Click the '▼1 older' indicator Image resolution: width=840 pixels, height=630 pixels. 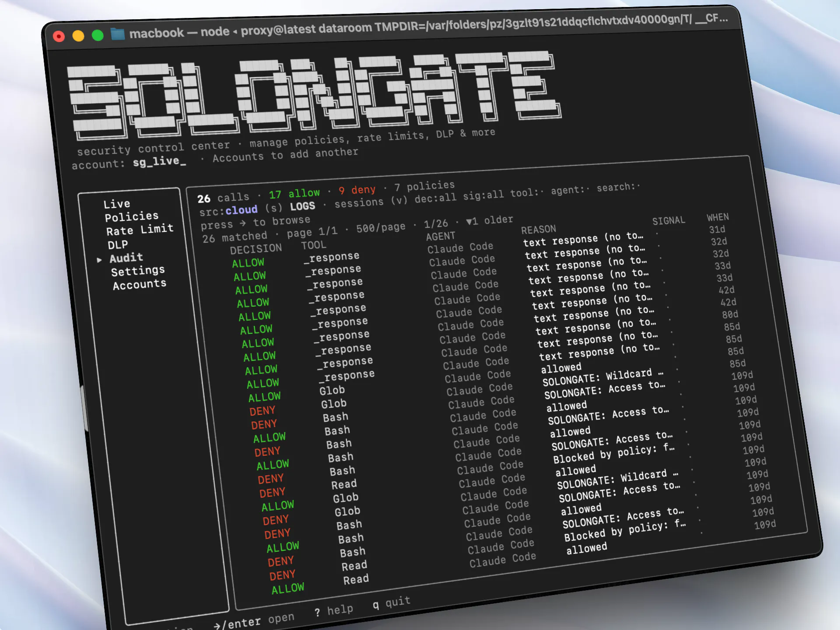[490, 220]
